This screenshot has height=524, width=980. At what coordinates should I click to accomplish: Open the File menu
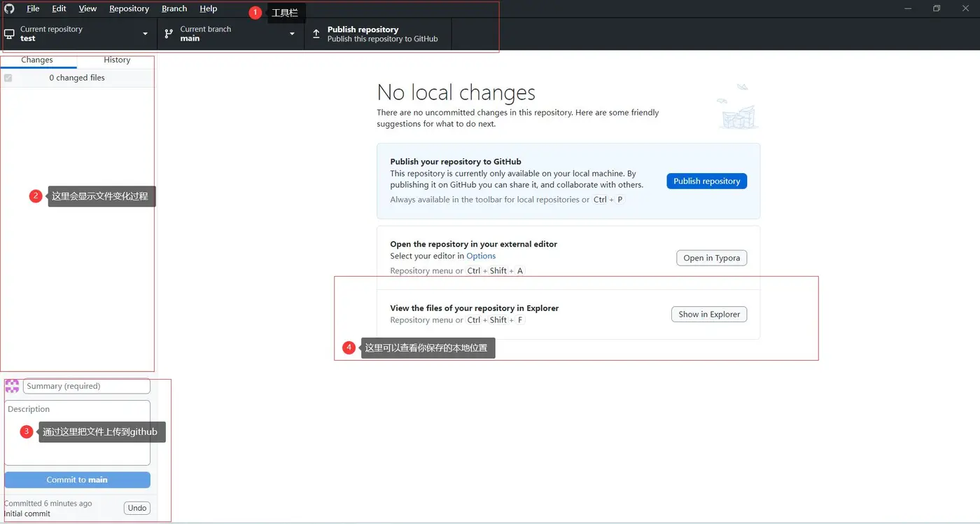[33, 8]
